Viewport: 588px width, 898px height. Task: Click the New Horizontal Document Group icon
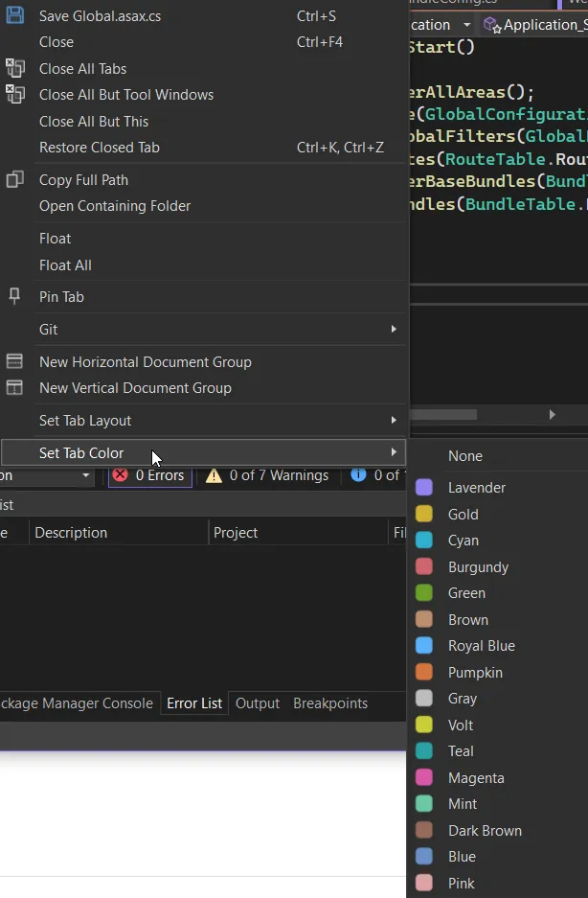pyautogui.click(x=14, y=361)
